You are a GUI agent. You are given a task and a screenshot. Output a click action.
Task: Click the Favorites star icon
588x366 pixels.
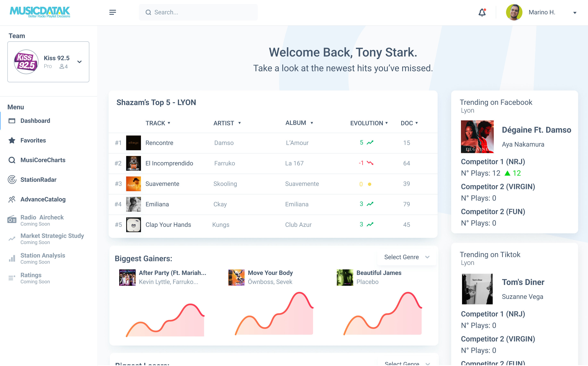(x=12, y=140)
